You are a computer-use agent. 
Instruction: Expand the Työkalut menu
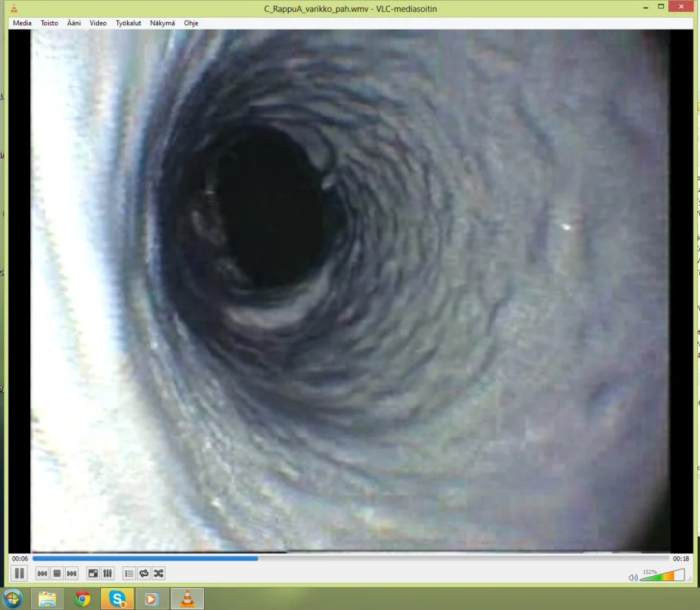pos(128,23)
